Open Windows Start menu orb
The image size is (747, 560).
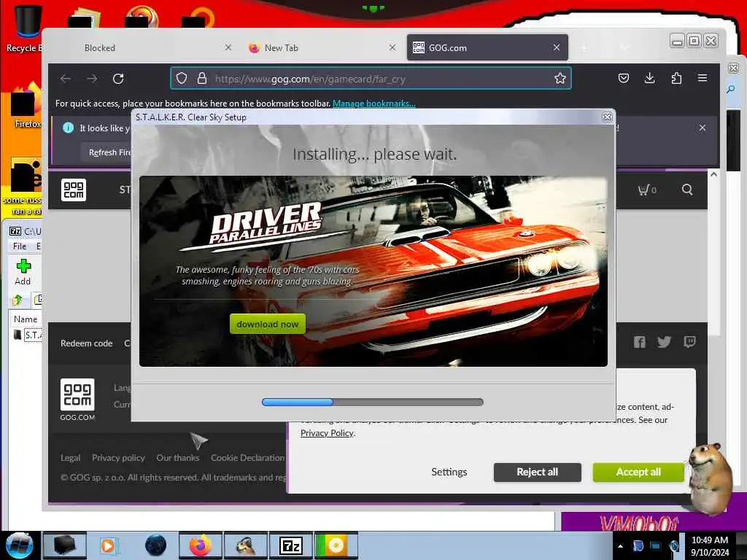pyautogui.click(x=20, y=545)
